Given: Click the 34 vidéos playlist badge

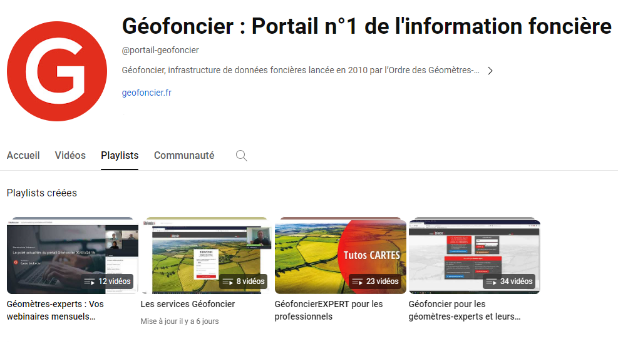Looking at the screenshot, I should click(509, 281).
